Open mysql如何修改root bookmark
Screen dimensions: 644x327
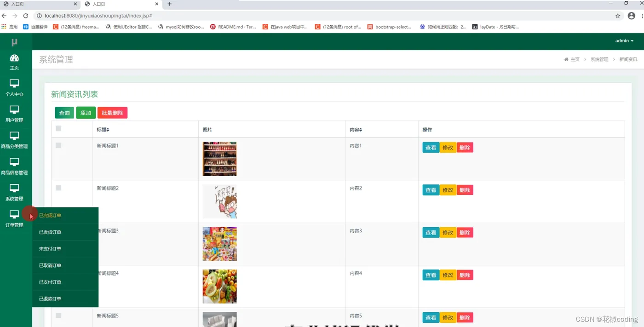[181, 27]
